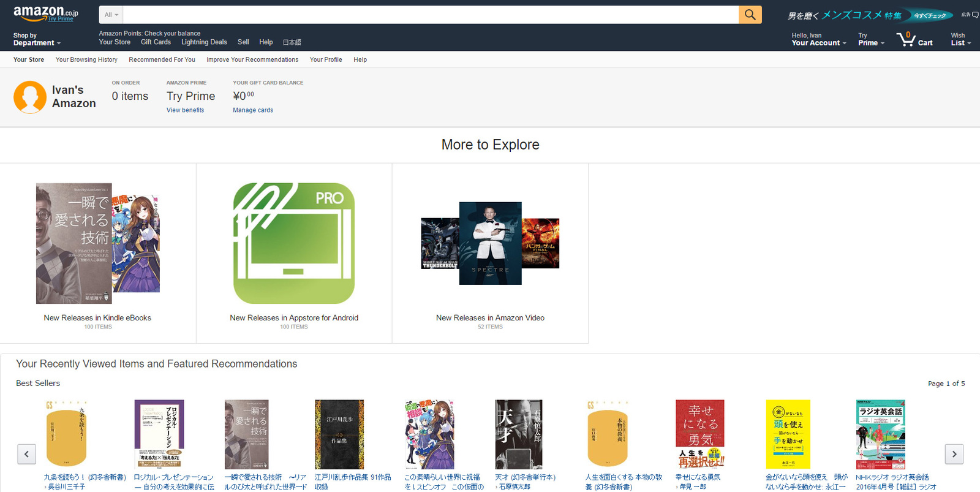Click inside the search input field
The image size is (980, 492).
pyautogui.click(x=430, y=15)
